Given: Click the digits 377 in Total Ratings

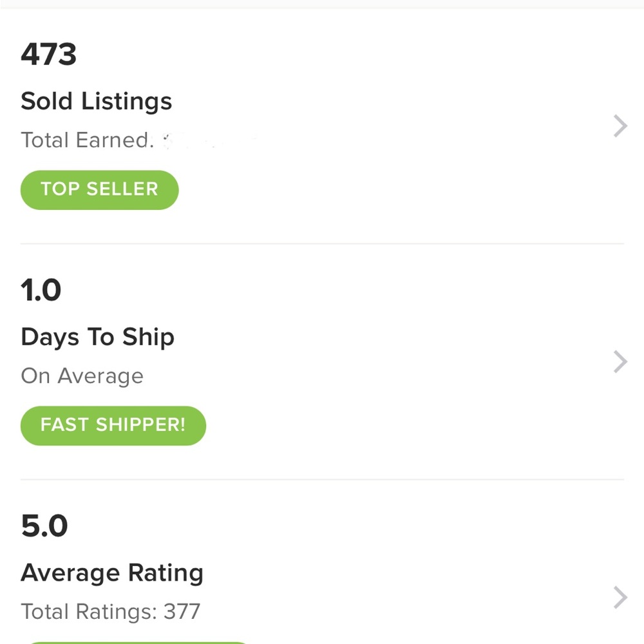Looking at the screenshot, I should tap(182, 612).
